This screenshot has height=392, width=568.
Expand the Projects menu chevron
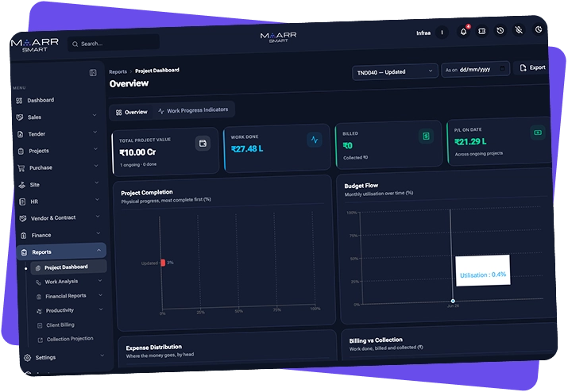pos(95,148)
